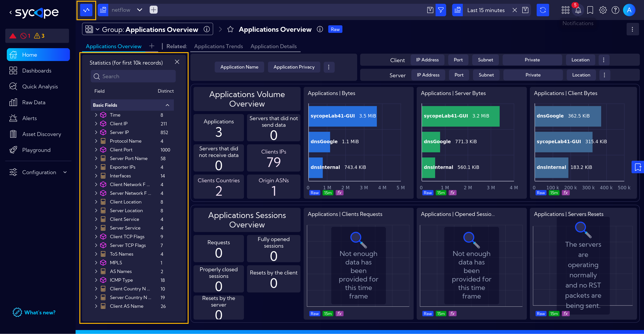Image resolution: width=644 pixels, height=334 pixels.
Task: Open the help question mark
Action: [x=615, y=10]
